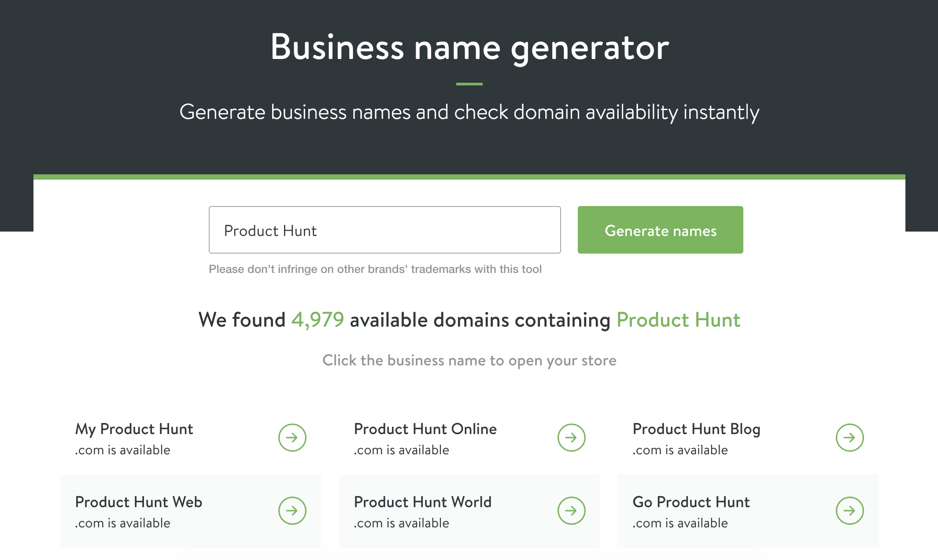The width and height of the screenshot is (938, 560).
Task: Open My Product Hunt via its arrow icon
Action: 292,437
